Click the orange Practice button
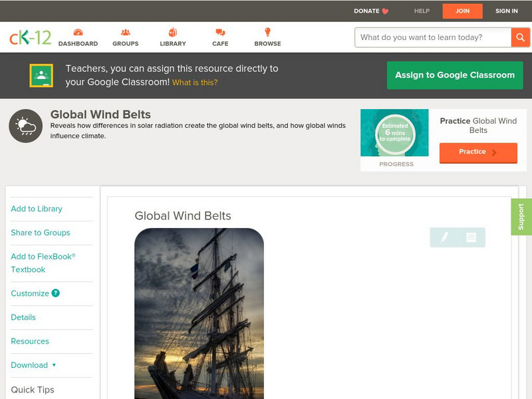Screen dimensions: 532x399 (x=478, y=153)
